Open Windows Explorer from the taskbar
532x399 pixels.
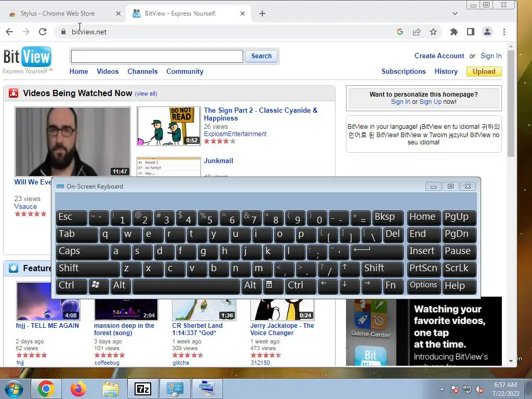111,389
